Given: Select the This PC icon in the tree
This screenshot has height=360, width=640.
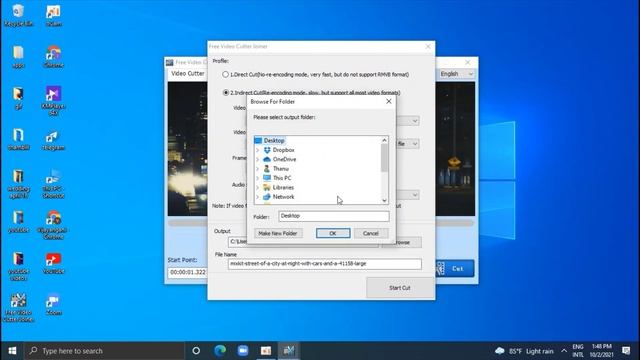Looking at the screenshot, I should click(x=267, y=178).
